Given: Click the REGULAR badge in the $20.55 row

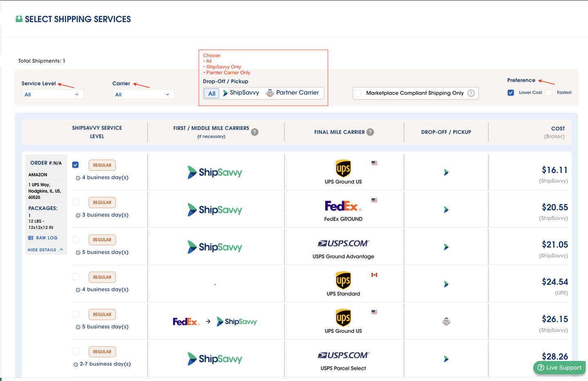Looking at the screenshot, I should coord(102,203).
